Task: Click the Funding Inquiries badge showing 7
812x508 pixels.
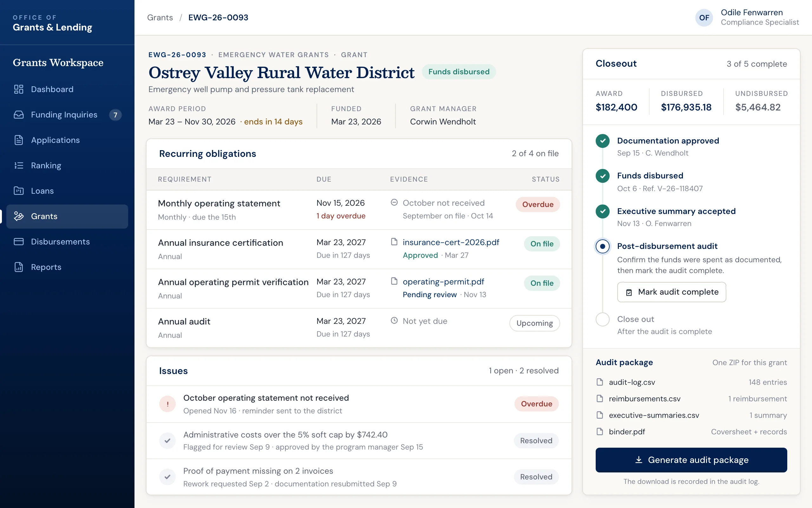Action: tap(115, 115)
